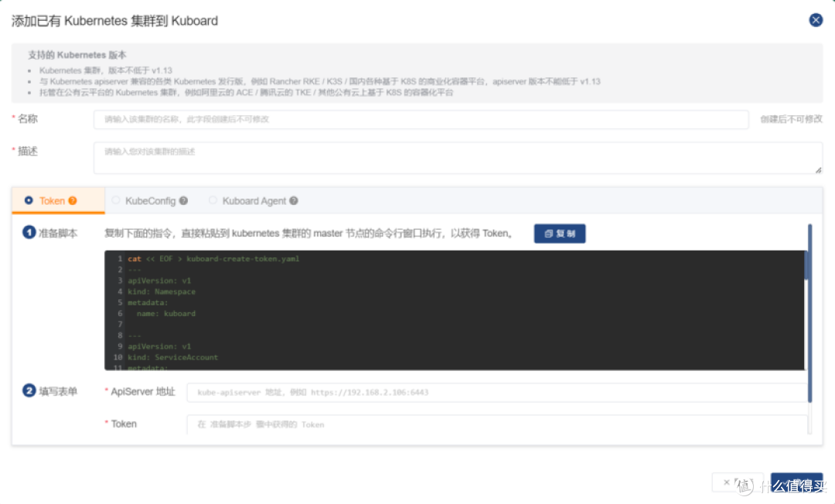Click the code editor scrollbar thumb
Image resolution: width=835 pixels, height=504 pixels.
pyautogui.click(x=806, y=265)
